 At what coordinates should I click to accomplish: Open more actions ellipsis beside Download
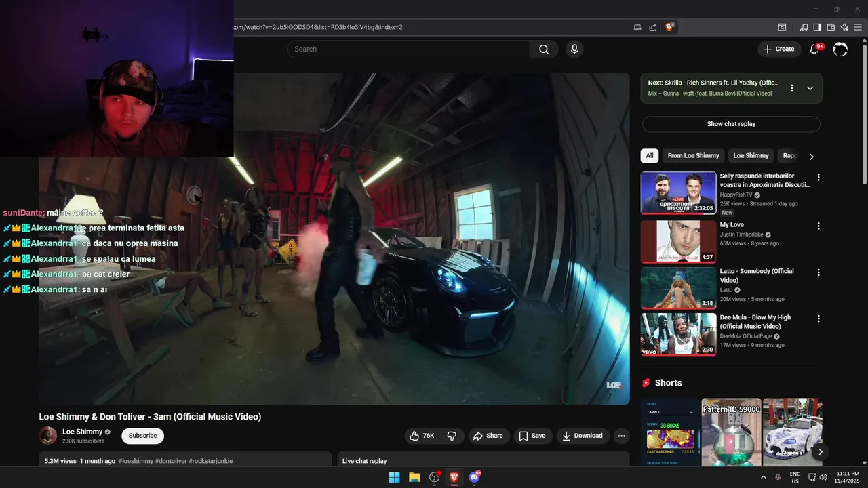coord(621,436)
